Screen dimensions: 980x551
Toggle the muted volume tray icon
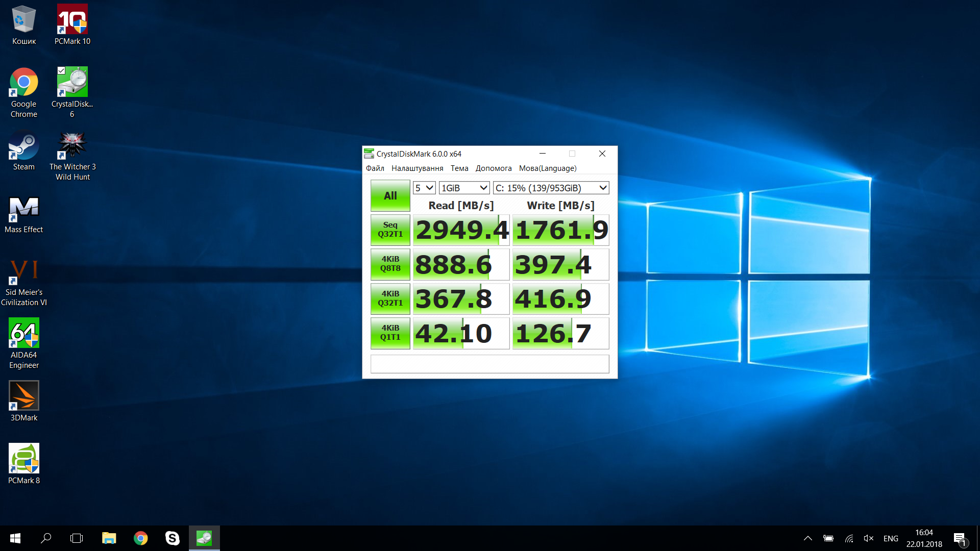click(868, 538)
